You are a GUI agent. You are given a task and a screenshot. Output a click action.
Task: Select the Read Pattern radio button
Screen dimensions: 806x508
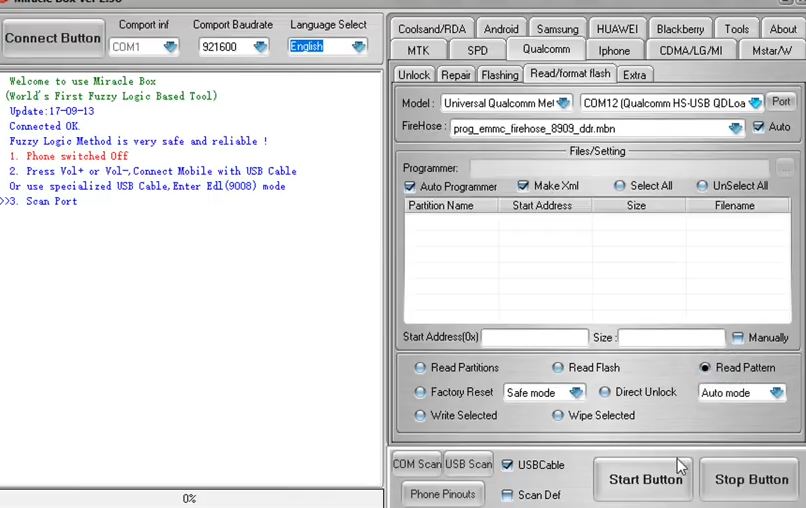705,368
